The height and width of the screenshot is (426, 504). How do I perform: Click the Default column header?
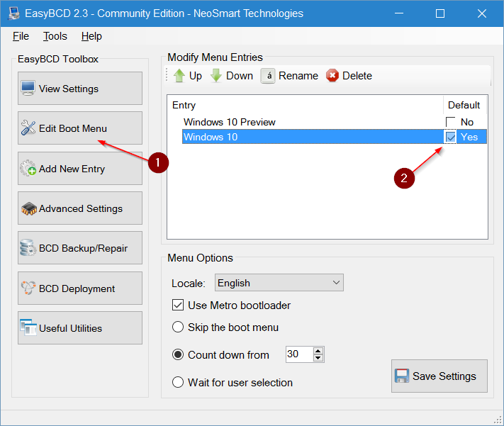click(464, 105)
